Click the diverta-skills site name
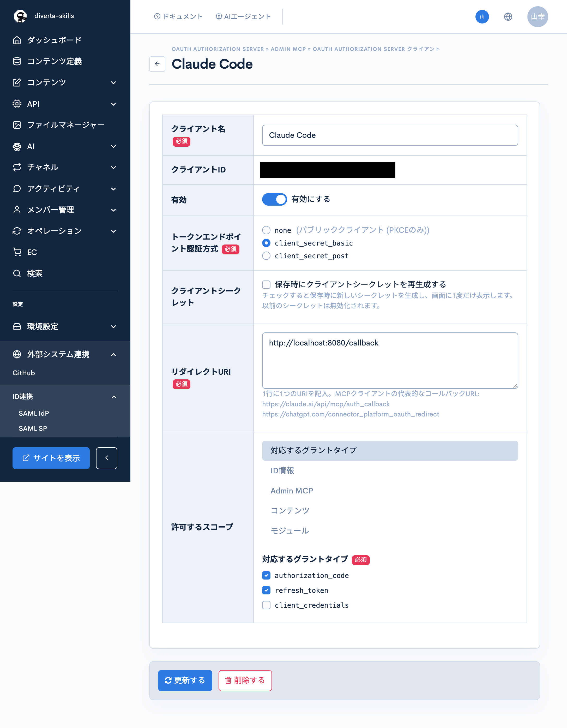The height and width of the screenshot is (728, 567). tap(54, 16)
